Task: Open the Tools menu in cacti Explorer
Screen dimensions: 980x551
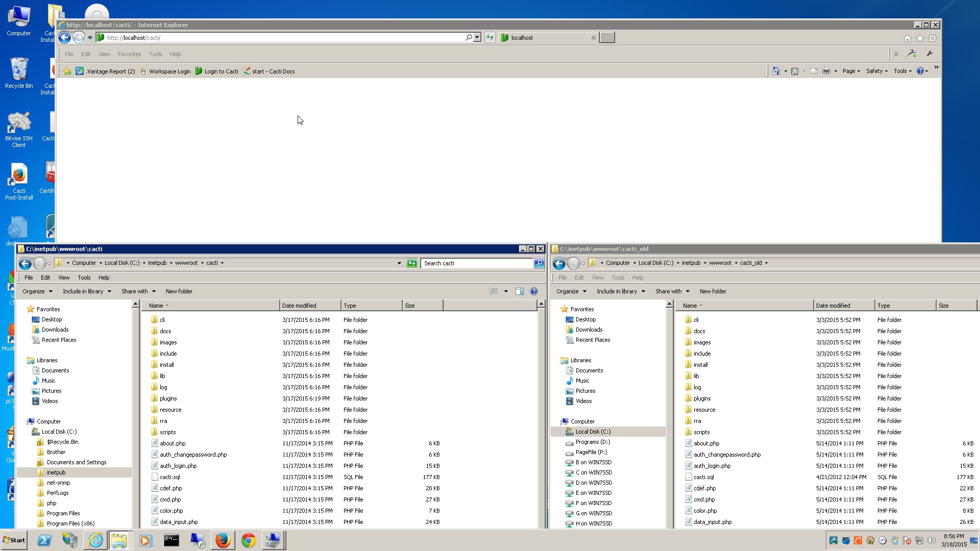Action: click(x=84, y=278)
